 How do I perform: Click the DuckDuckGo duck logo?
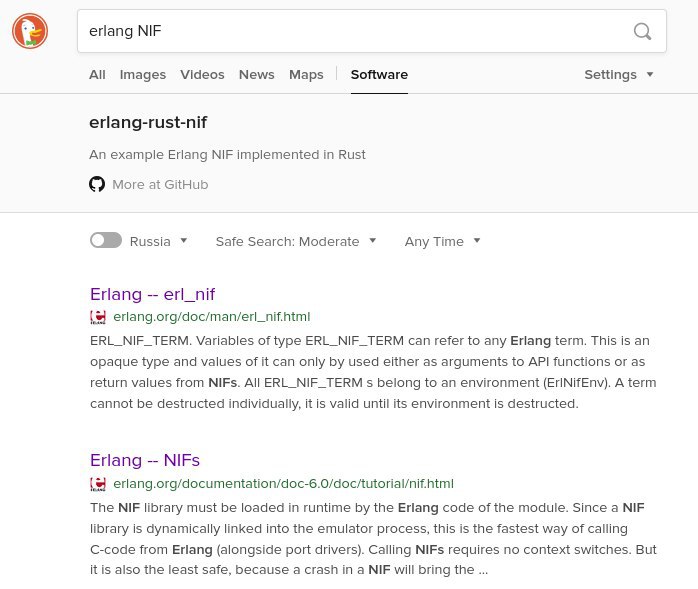point(30,31)
